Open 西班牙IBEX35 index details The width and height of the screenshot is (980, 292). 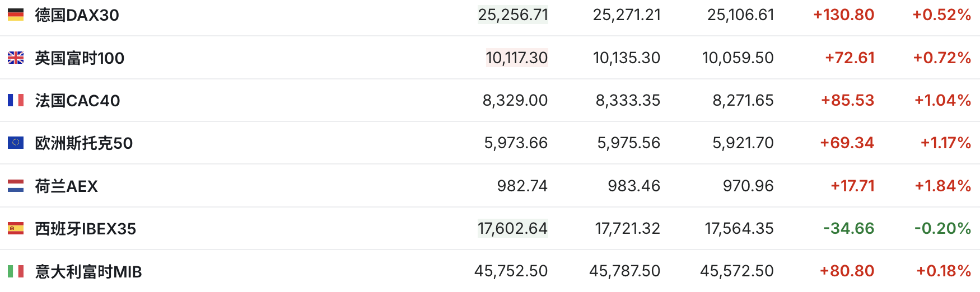click(85, 229)
